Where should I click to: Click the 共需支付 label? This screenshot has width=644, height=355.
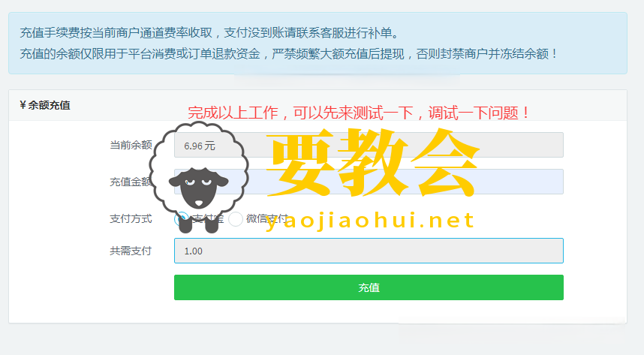point(131,251)
